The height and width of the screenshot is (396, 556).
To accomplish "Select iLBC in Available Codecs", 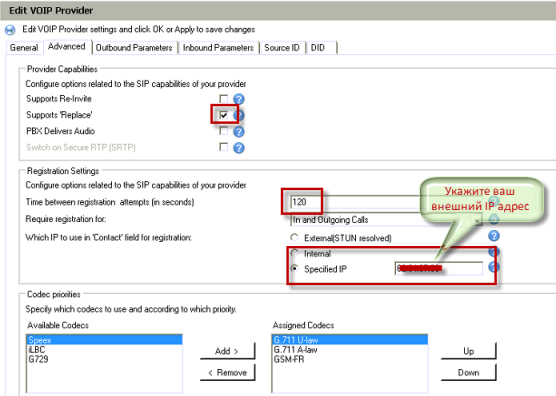I will [104, 350].
